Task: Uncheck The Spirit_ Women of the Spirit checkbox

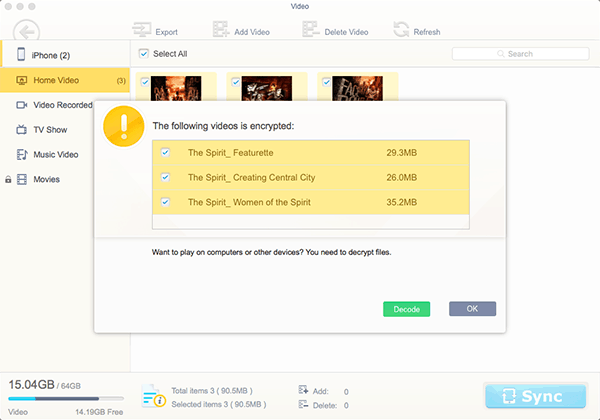Action: [x=165, y=202]
